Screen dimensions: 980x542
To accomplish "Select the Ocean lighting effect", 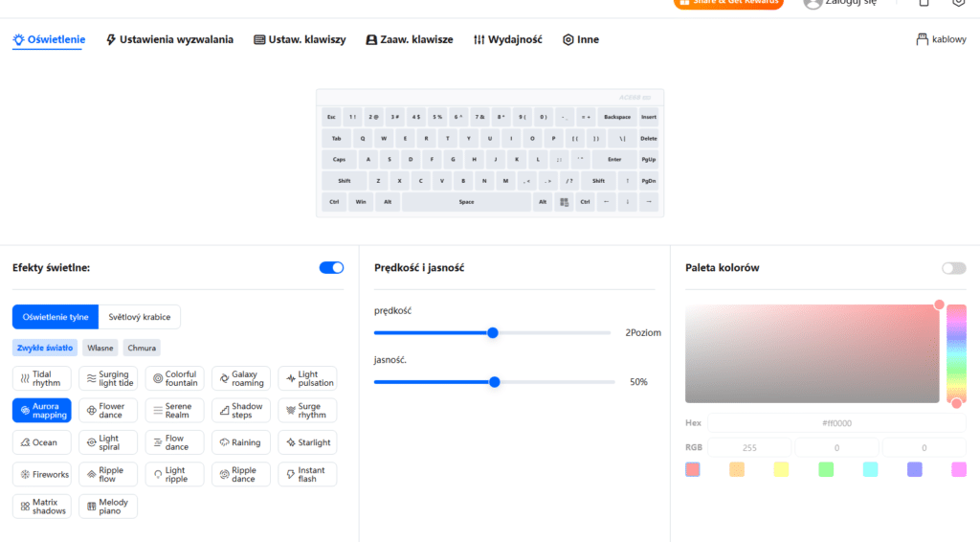I will coord(42,442).
